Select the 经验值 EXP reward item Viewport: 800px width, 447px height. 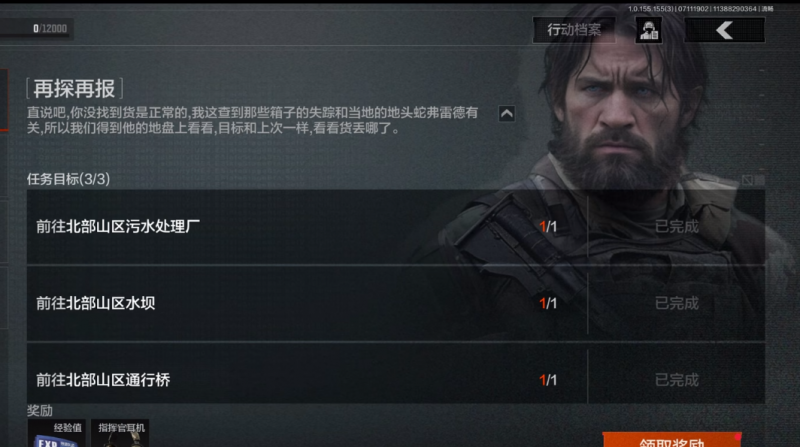click(x=56, y=433)
